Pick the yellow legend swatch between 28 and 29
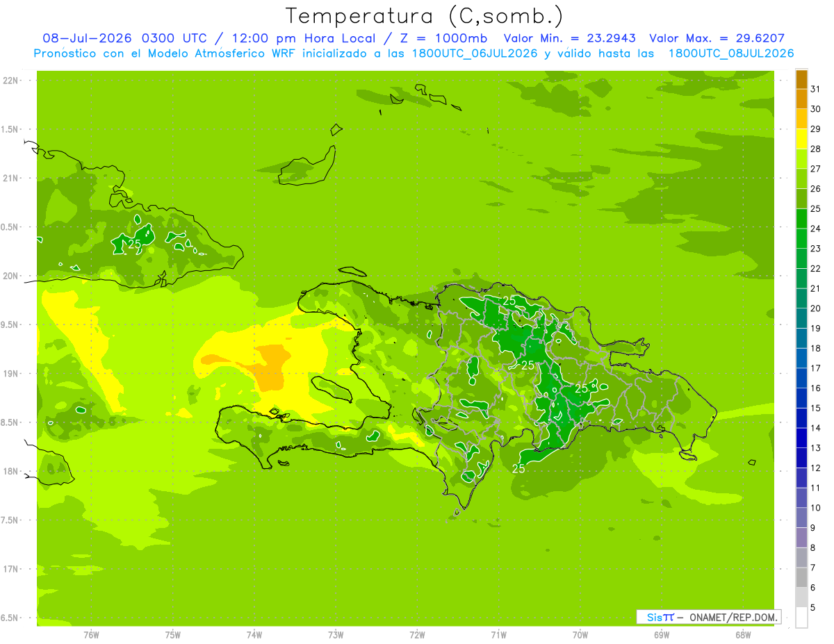 [802, 139]
